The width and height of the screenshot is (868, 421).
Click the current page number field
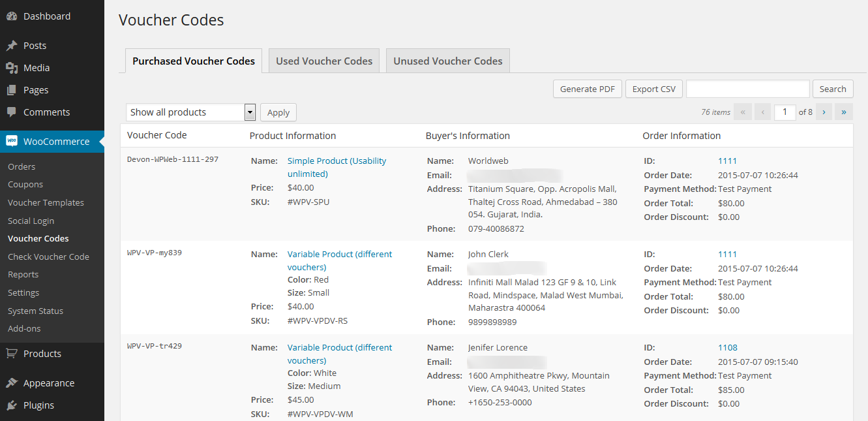(x=785, y=112)
